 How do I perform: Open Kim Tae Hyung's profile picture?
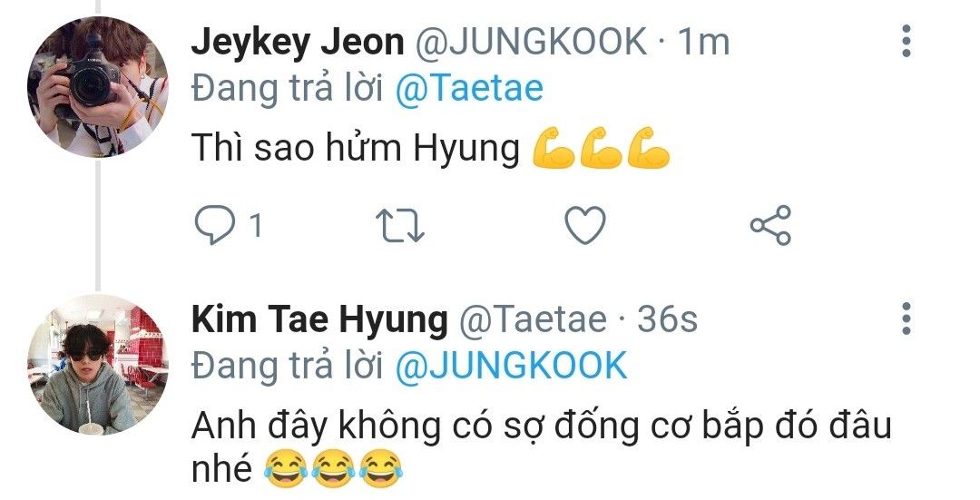click(97, 363)
